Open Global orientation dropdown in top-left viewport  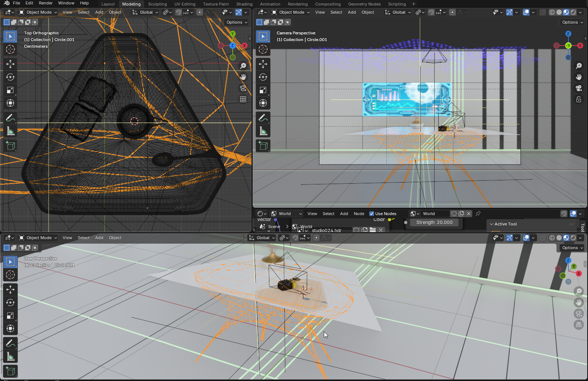pyautogui.click(x=145, y=12)
